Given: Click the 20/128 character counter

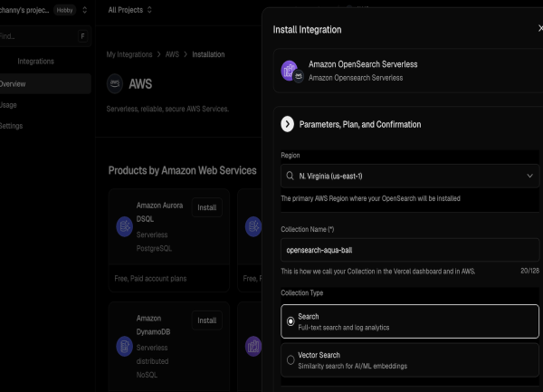Looking at the screenshot, I should [x=529, y=271].
